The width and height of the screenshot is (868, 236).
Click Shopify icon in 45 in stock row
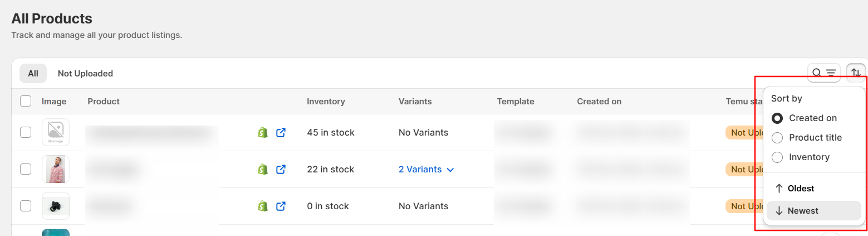(263, 133)
